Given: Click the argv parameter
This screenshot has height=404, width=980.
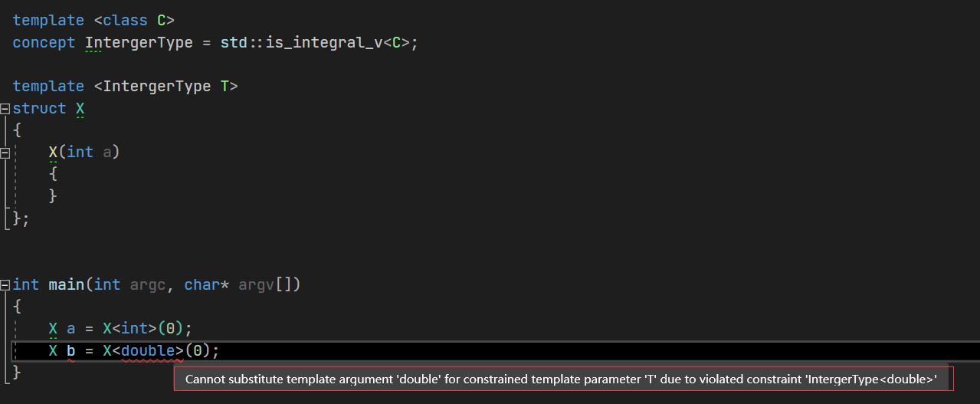Looking at the screenshot, I should 256,285.
